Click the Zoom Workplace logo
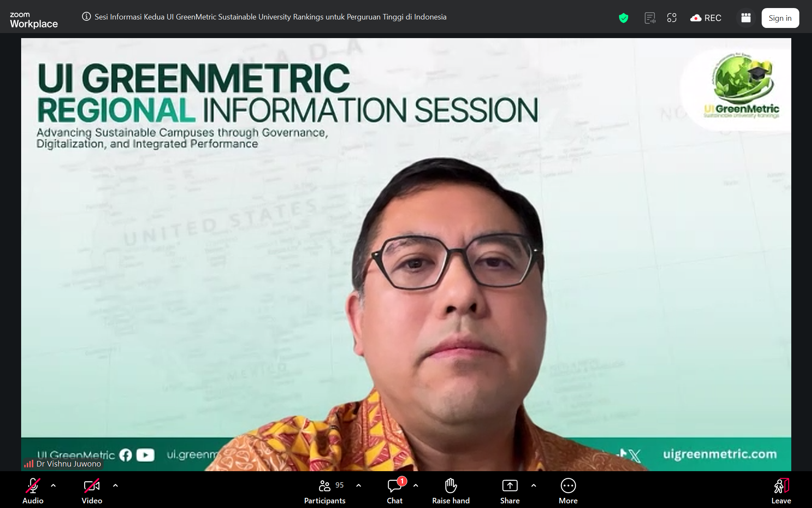 pos(34,20)
